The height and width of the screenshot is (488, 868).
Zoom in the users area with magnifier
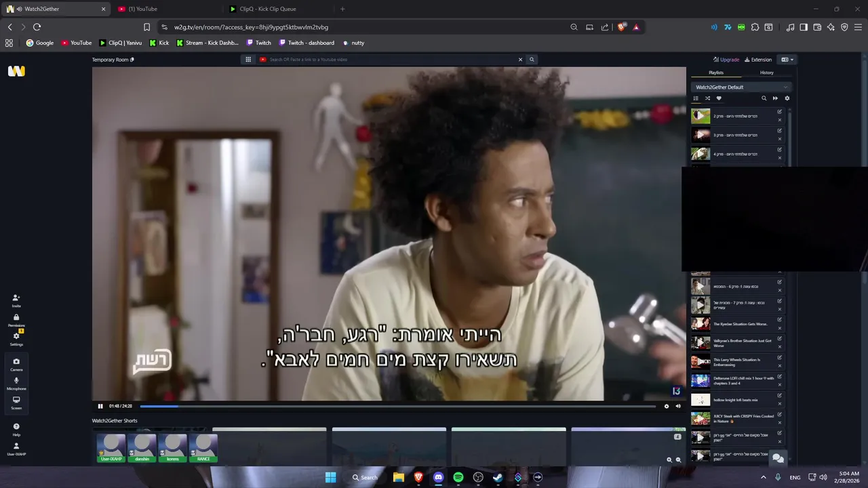point(669,460)
